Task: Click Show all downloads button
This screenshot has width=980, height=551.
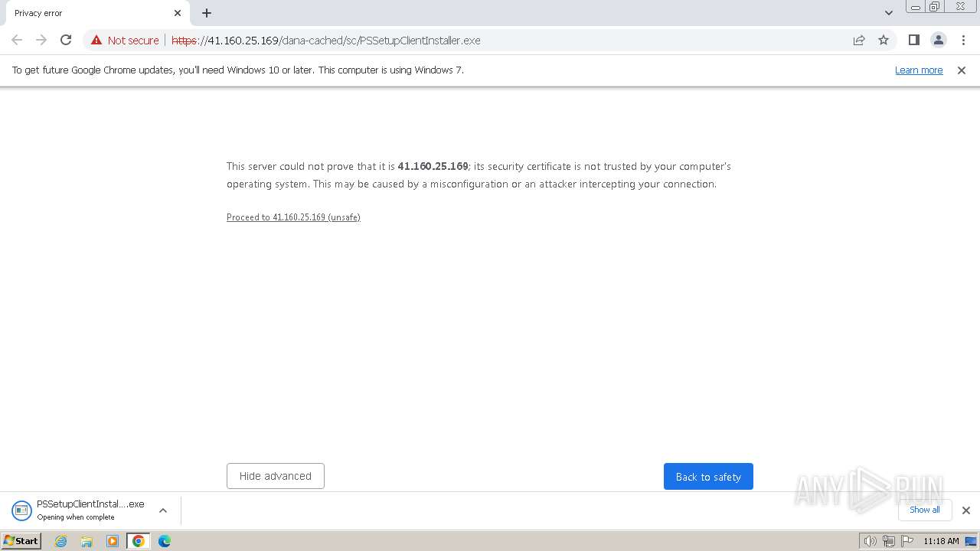Action: click(924, 510)
